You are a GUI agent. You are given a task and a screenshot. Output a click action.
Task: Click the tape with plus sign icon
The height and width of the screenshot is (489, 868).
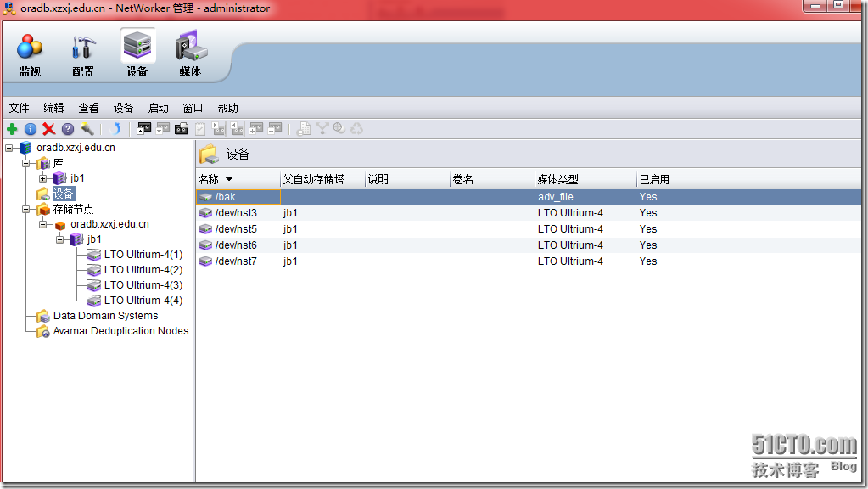[256, 129]
